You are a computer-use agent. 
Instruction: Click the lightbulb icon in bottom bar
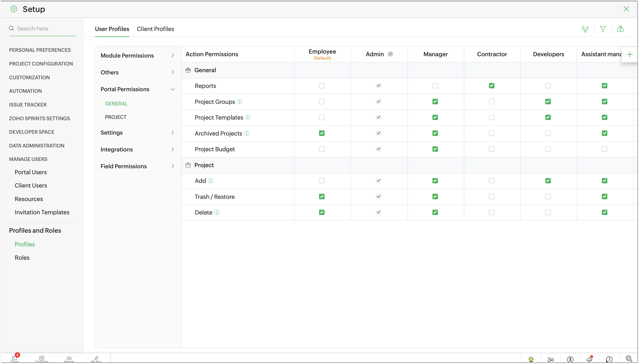[x=531, y=360]
